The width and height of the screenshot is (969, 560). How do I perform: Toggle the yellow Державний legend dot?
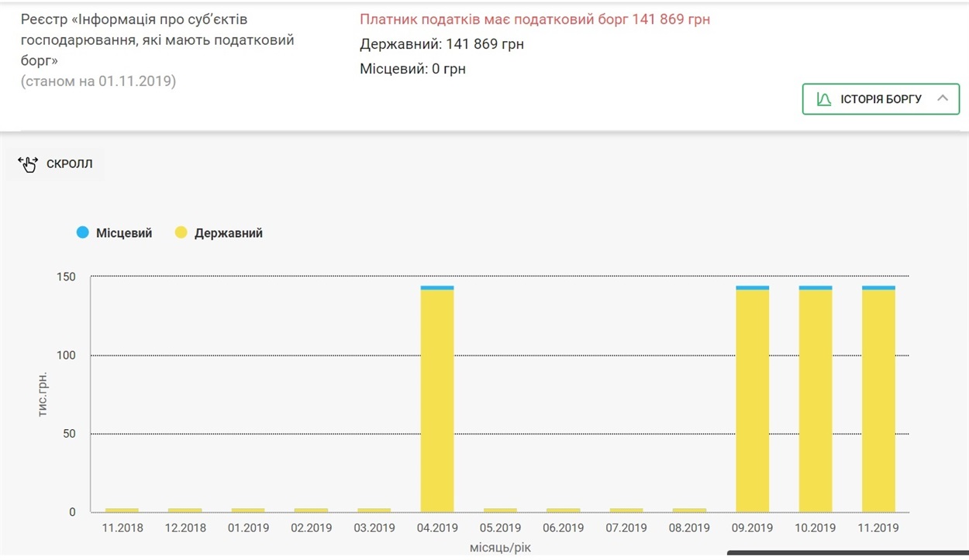(181, 232)
